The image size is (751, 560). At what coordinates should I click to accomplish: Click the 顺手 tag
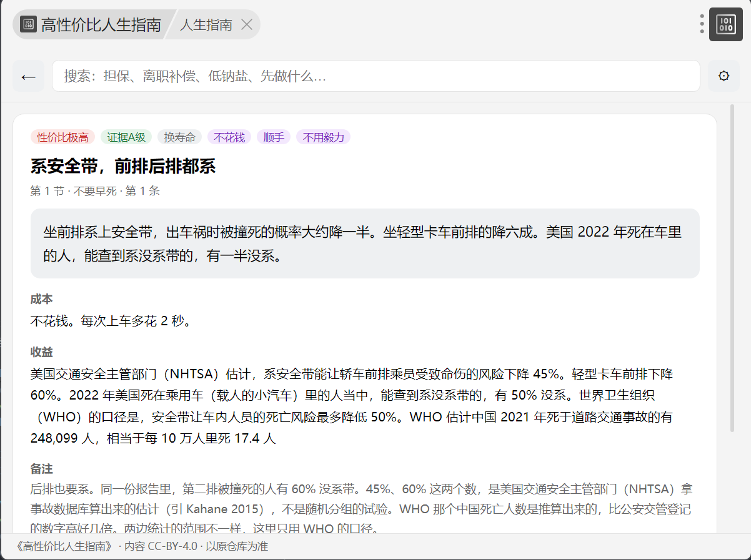274,137
